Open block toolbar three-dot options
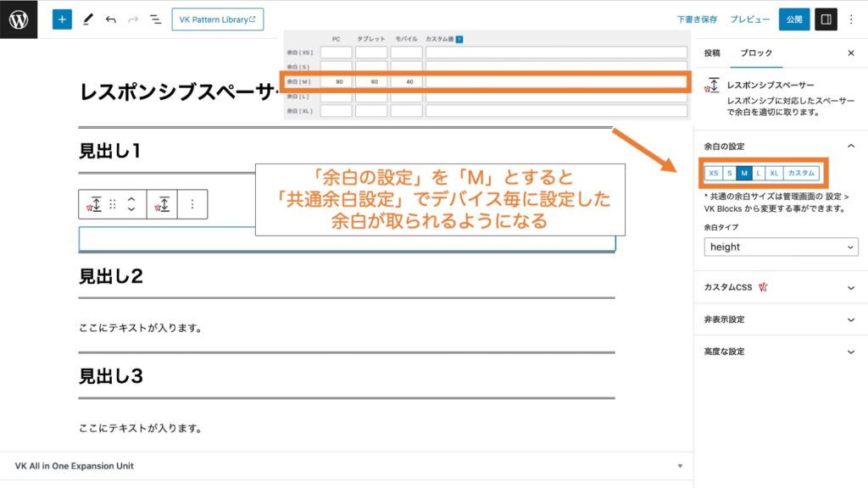The height and width of the screenshot is (488, 868). (x=192, y=204)
